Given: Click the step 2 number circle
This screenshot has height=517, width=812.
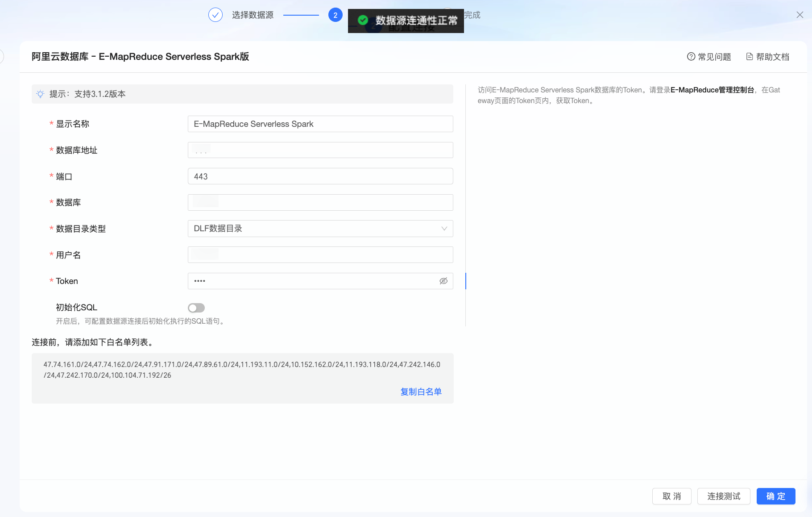Looking at the screenshot, I should click(x=336, y=15).
